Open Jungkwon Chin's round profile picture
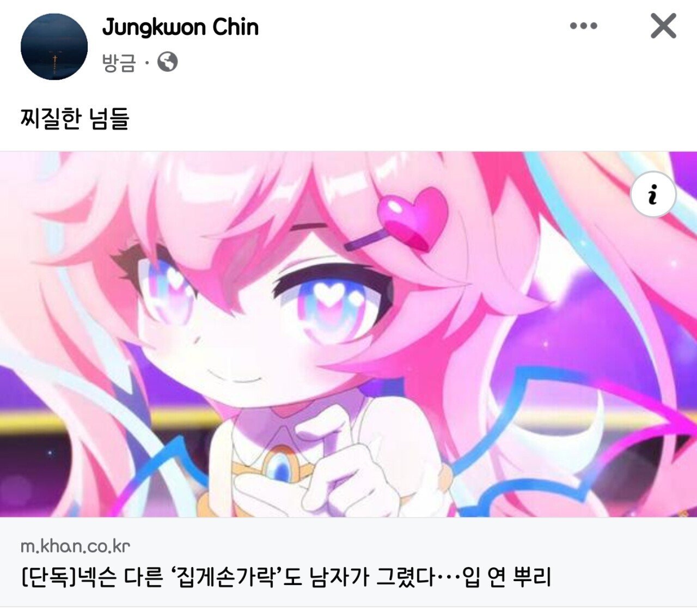The image size is (697, 616). (x=54, y=47)
